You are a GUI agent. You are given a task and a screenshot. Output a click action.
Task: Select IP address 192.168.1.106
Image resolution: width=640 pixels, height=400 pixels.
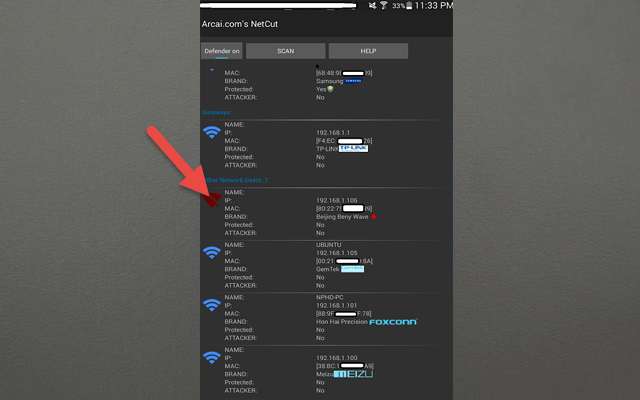(337, 200)
